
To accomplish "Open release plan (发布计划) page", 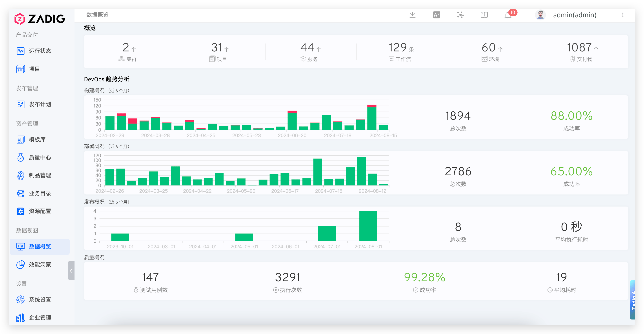I will tap(40, 104).
